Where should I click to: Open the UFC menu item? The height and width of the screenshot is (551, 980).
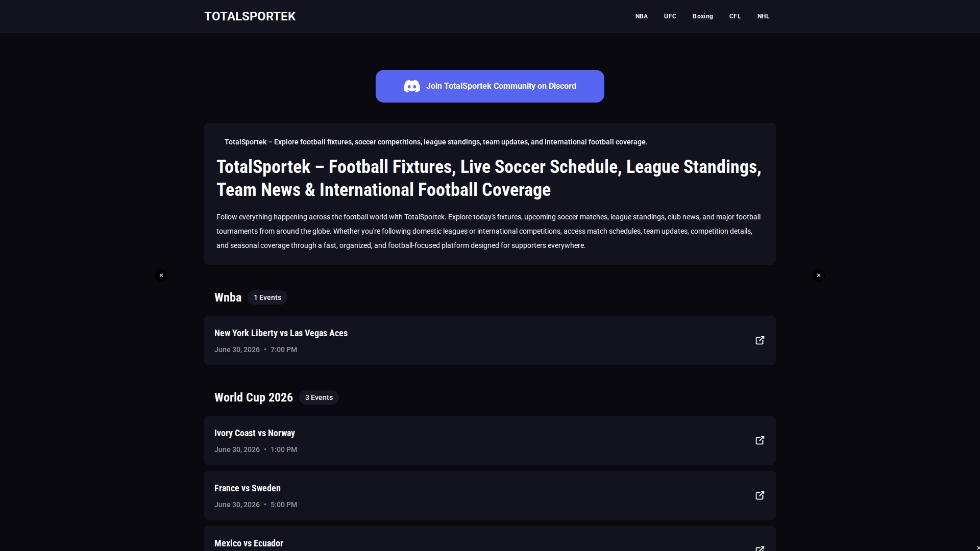coord(670,16)
